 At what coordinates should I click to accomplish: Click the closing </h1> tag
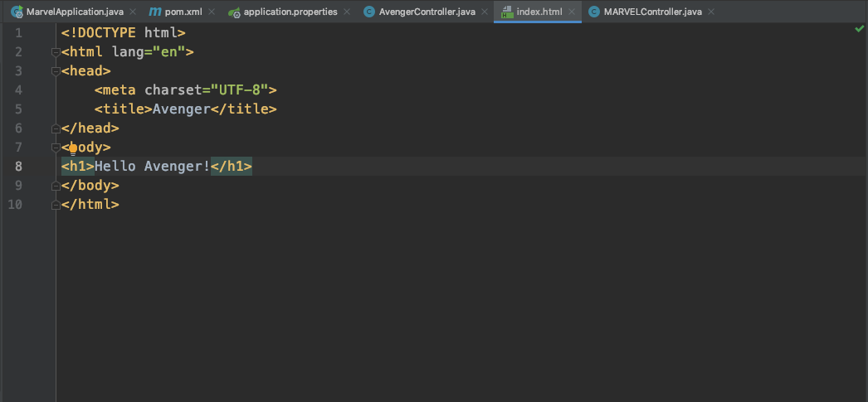[232, 167]
